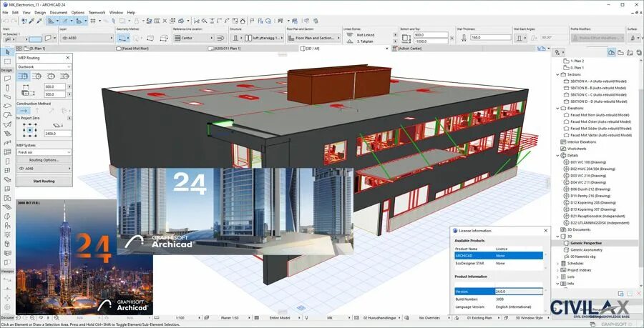Toggle the A030 layer visibility eye
This screenshot has width=644, height=328.
coord(64,38)
